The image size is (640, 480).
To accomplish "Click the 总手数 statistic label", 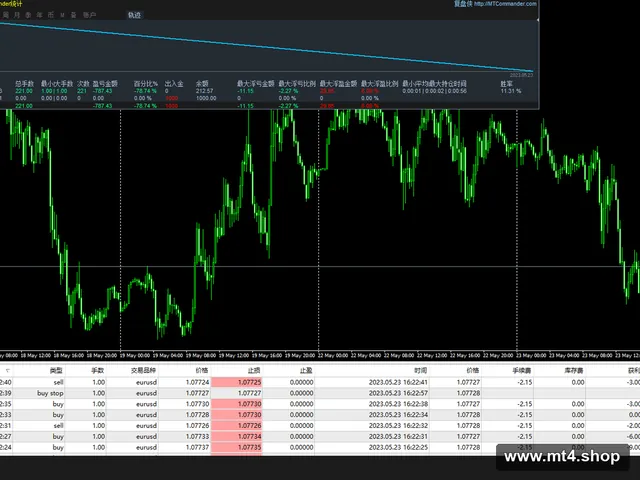I will pyautogui.click(x=24, y=84).
